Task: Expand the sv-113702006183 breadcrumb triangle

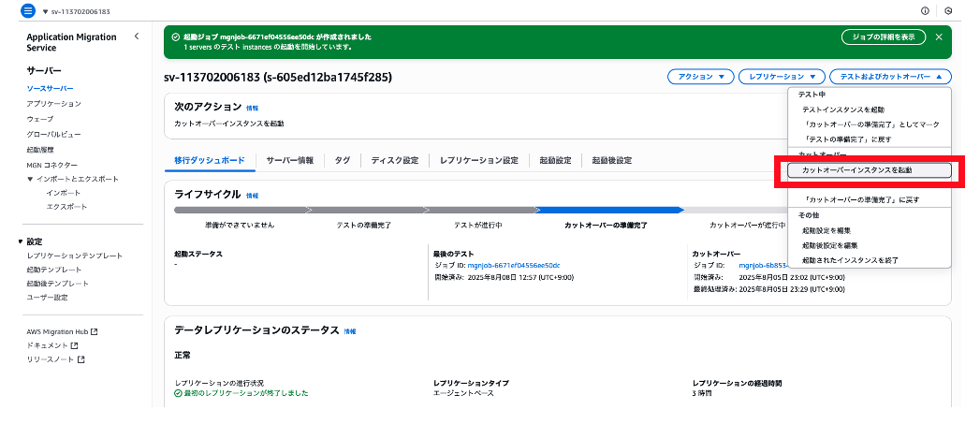Action: pos(46,12)
